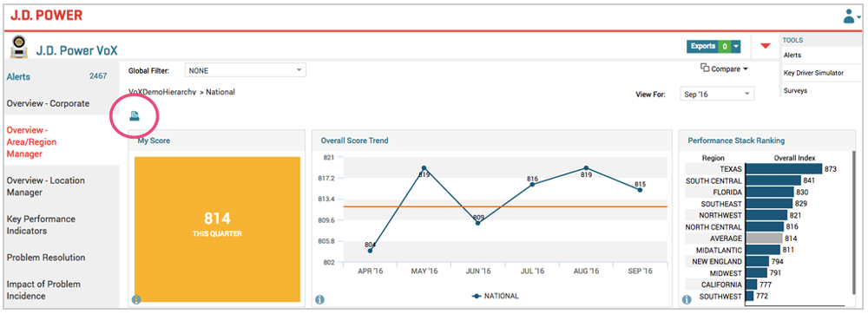Click the NORTH CENTRAL bar 816
Viewport: 868px width, 314px height.
coord(765,226)
